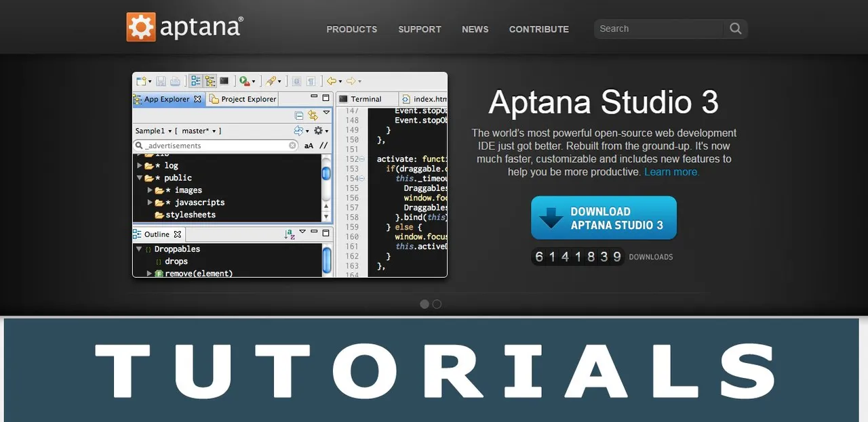868x422 pixels.
Task: Toggle alphabetical sort in Outline
Action: [x=290, y=234]
